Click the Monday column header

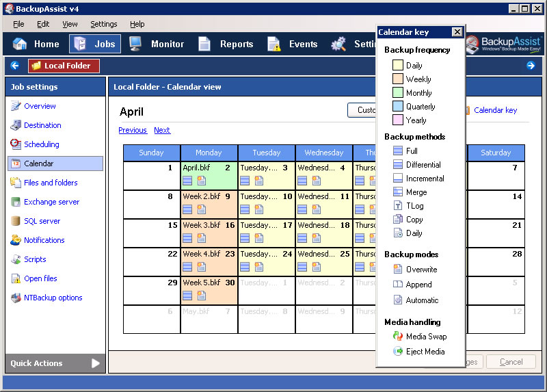209,153
